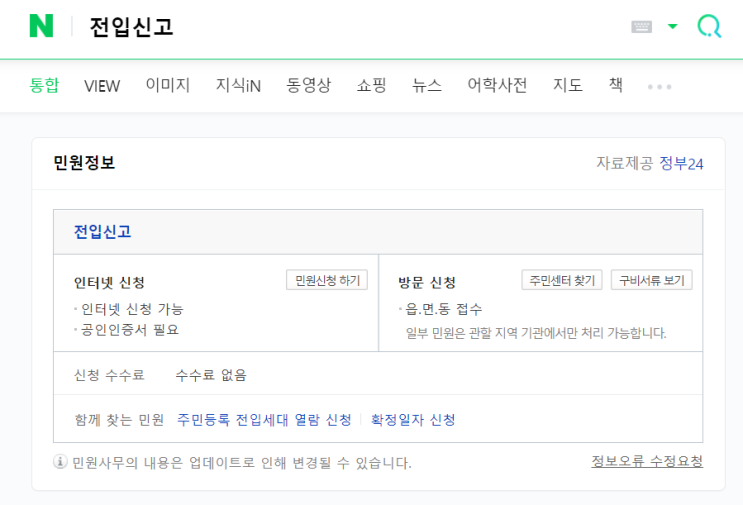Image resolution: width=743 pixels, height=505 pixels.
Task: Go to the 지식iN tab
Action: pos(238,86)
